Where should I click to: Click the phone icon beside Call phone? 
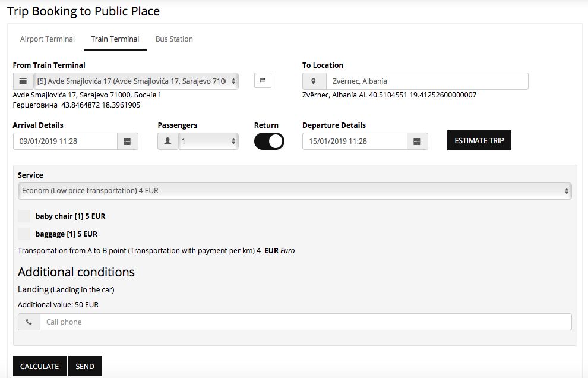[29, 322]
